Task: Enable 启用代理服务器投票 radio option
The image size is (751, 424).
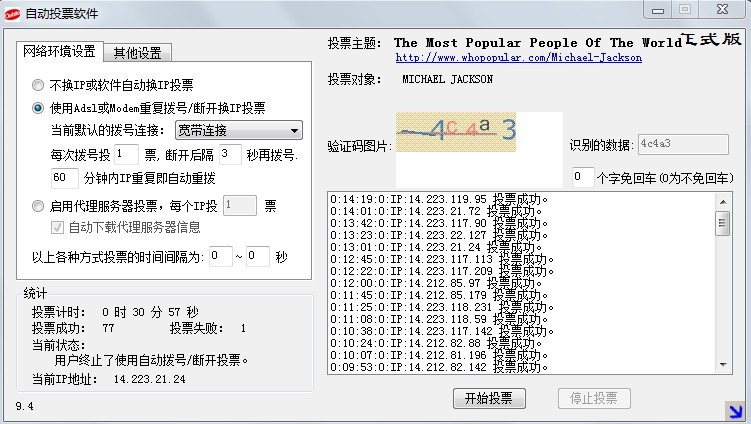Action: click(39, 206)
